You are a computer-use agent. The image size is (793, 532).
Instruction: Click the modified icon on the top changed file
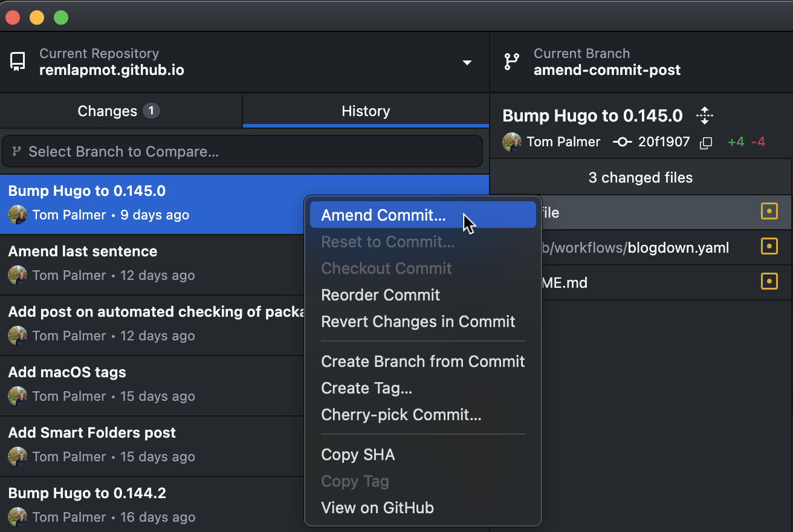(x=769, y=211)
